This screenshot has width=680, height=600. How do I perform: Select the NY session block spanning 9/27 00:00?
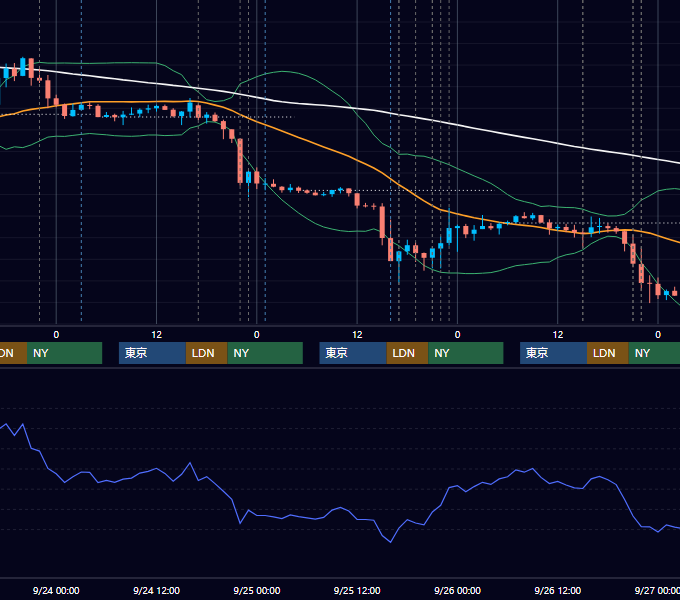coord(654,353)
